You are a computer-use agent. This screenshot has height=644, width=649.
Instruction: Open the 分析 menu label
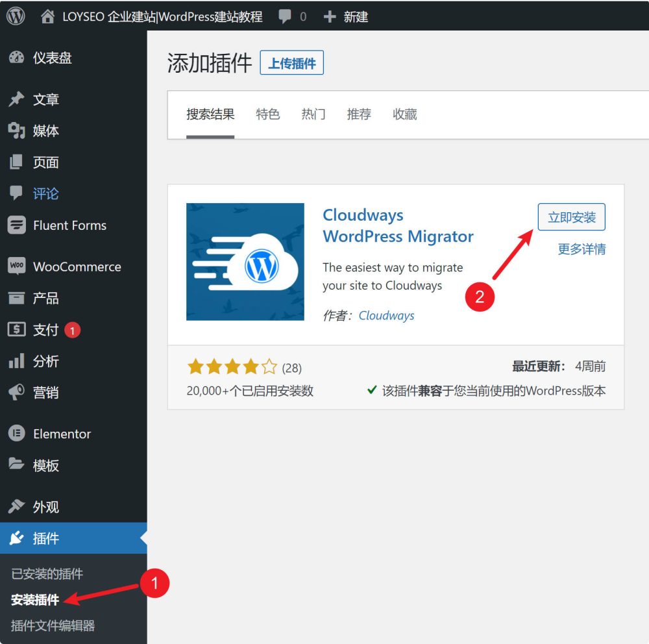coord(46,361)
